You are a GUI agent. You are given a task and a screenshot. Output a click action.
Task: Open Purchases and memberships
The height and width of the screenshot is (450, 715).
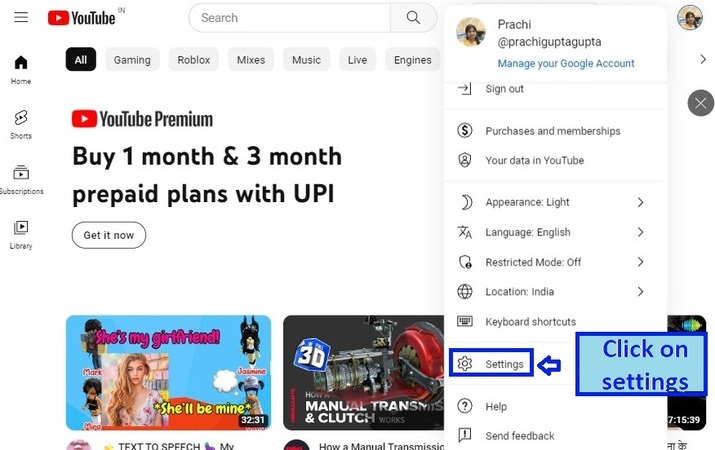(x=553, y=131)
